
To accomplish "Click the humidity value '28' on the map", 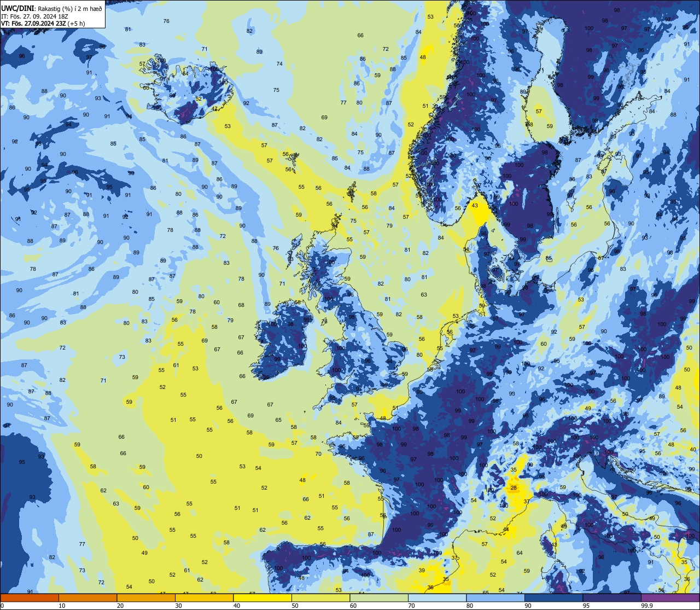I will 514,487.
